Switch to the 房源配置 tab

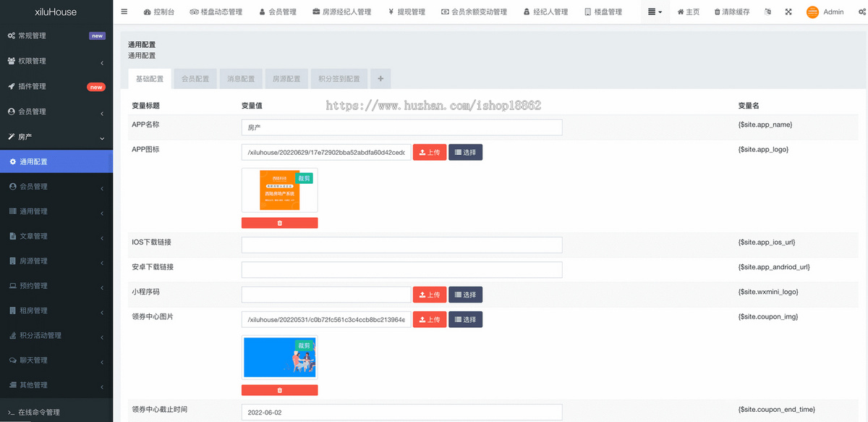click(286, 78)
